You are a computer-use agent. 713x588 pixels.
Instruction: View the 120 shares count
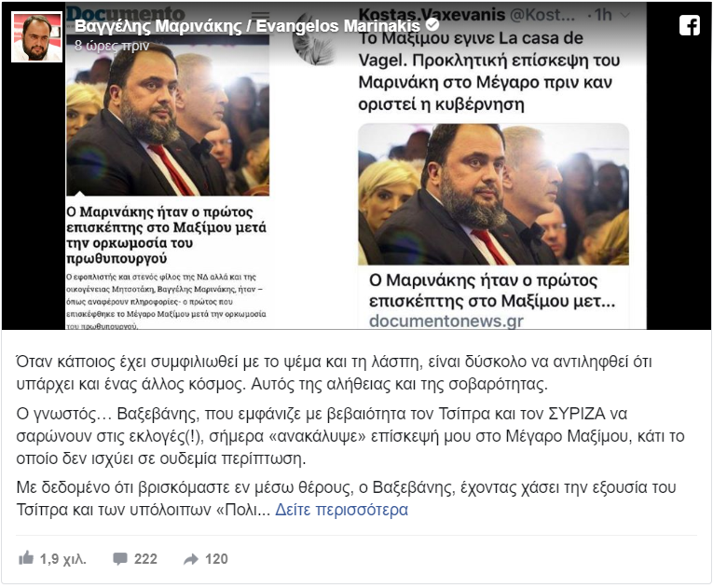coord(216,559)
